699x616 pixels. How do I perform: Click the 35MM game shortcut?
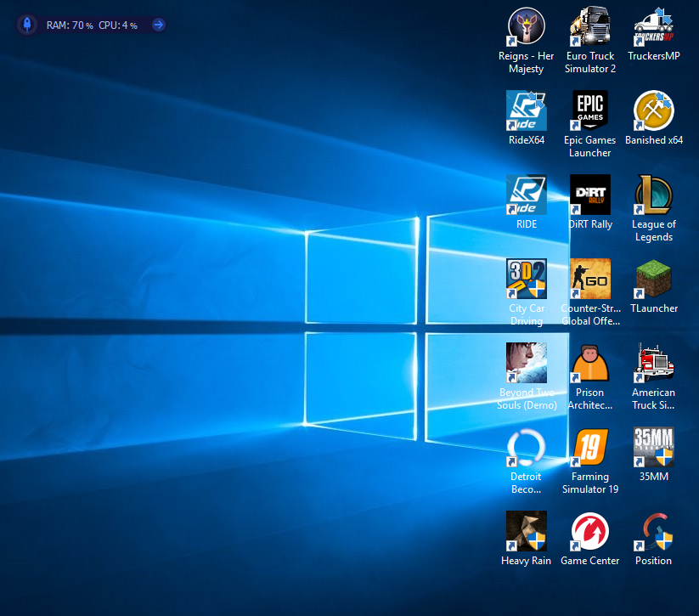[x=653, y=447]
